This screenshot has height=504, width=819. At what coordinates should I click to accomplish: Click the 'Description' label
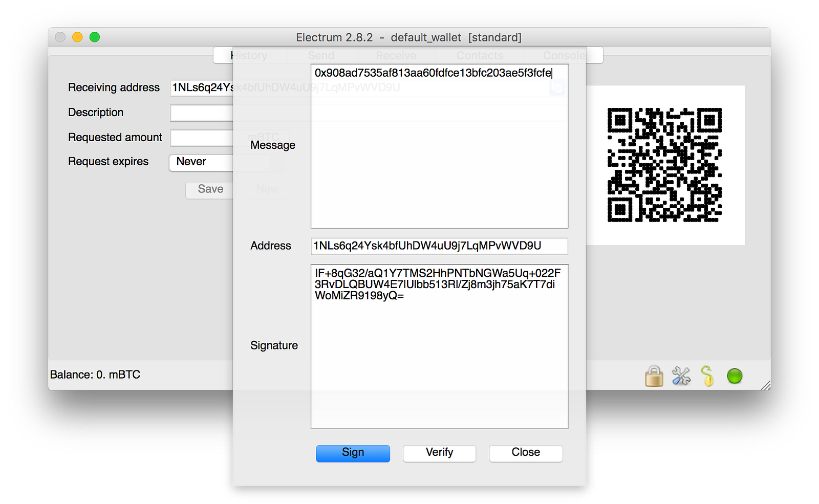coord(96,113)
